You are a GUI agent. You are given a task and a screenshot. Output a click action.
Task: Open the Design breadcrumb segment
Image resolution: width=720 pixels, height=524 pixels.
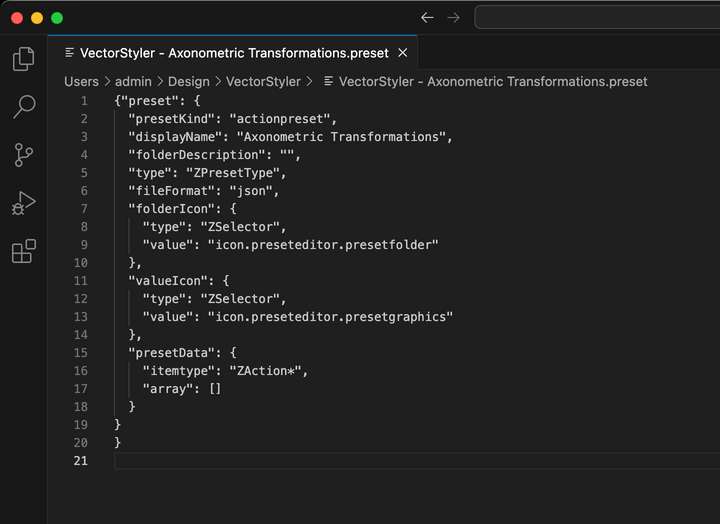coord(189,82)
